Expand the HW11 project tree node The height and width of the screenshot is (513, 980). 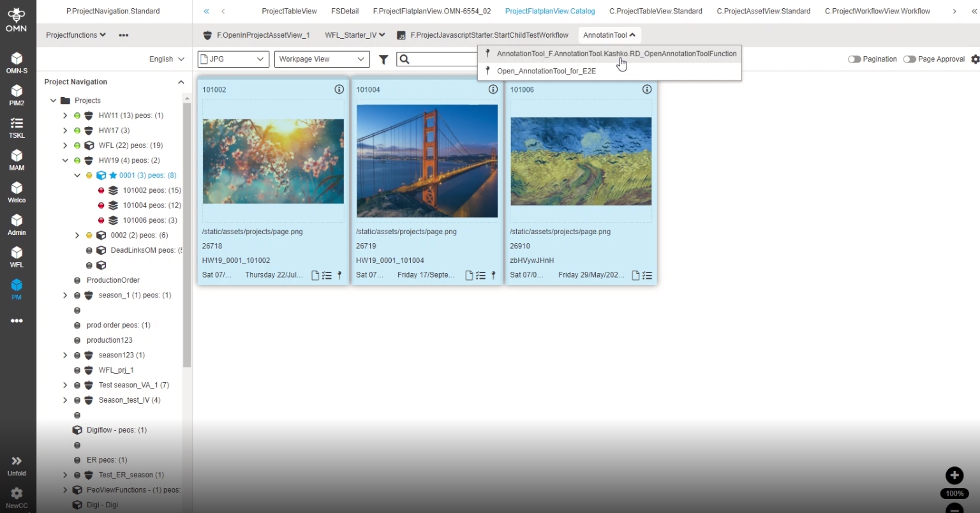(65, 115)
